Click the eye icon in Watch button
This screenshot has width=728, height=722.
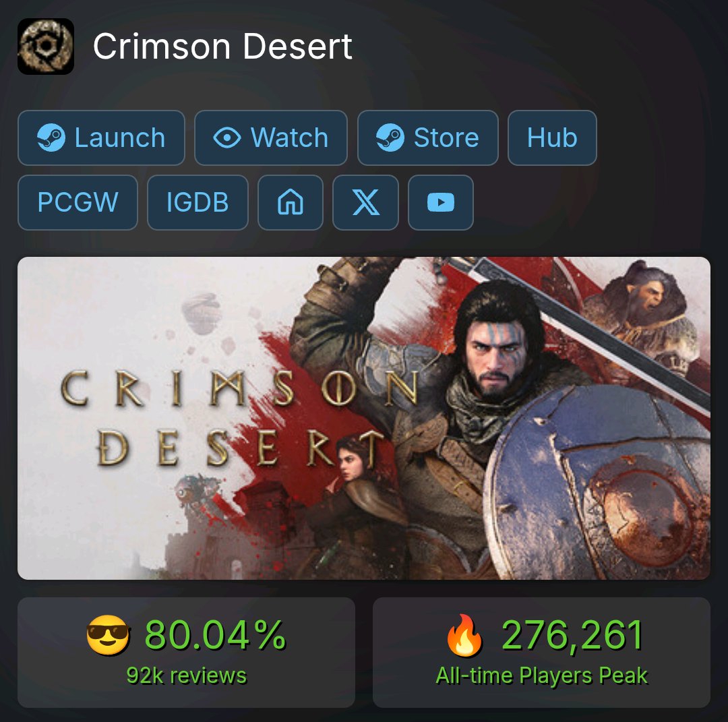[226, 138]
